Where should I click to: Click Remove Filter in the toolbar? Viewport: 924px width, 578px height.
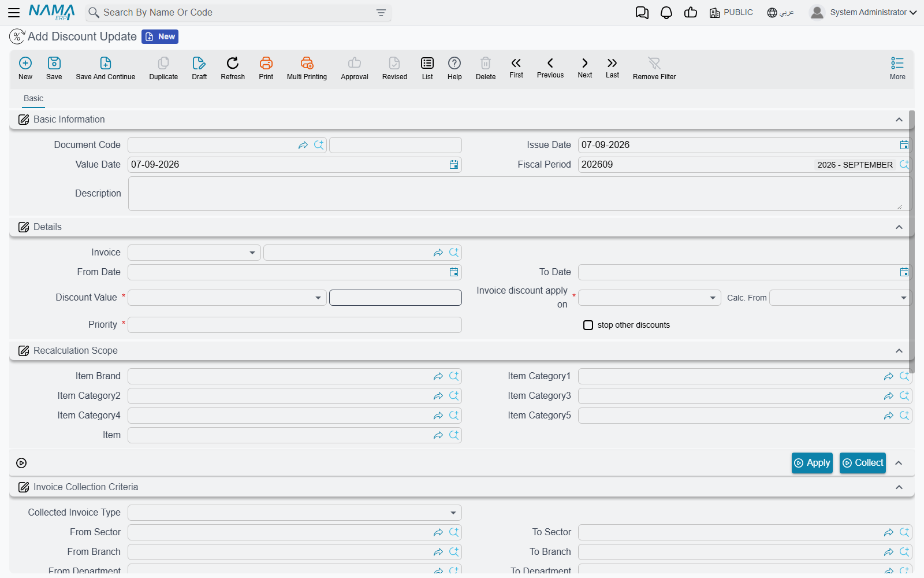click(x=654, y=68)
